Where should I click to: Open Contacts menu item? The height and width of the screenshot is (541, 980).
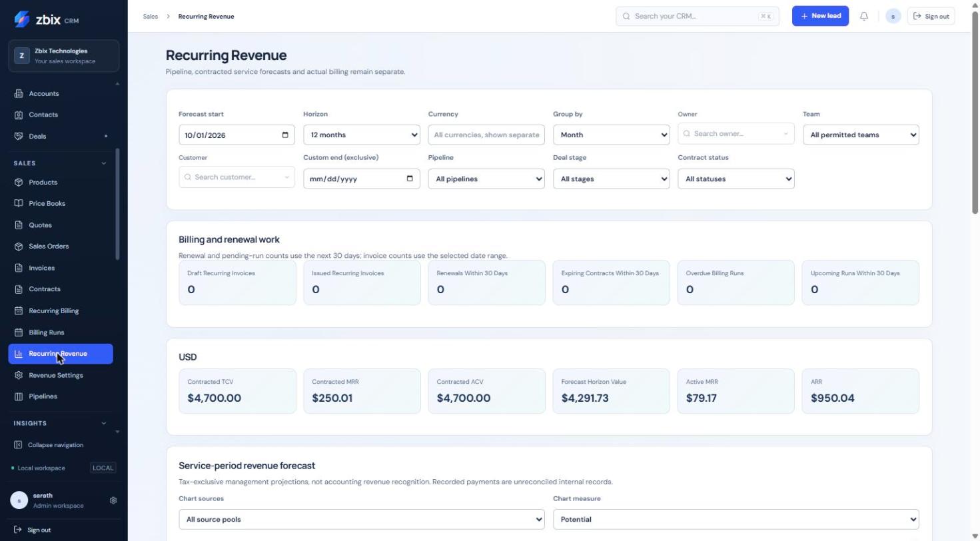coord(61,115)
